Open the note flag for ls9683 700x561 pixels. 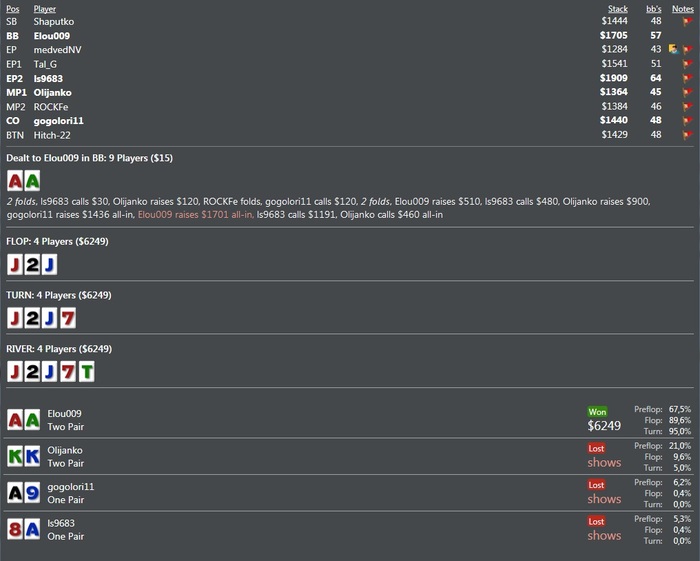coord(688,78)
